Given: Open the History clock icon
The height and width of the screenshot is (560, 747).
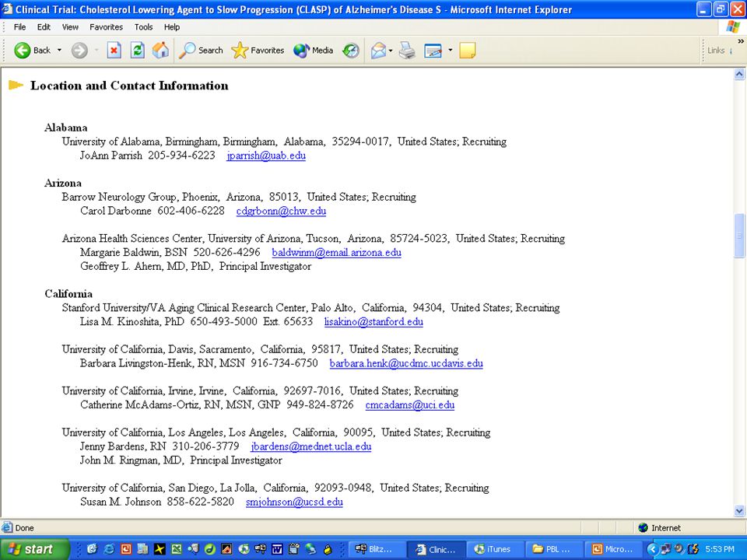Looking at the screenshot, I should [x=351, y=50].
